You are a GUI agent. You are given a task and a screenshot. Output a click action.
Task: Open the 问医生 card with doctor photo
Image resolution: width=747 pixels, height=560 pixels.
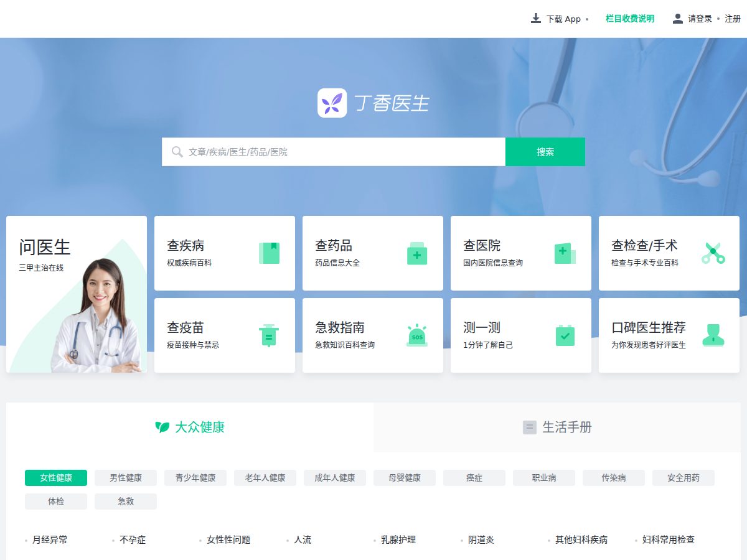(77, 294)
